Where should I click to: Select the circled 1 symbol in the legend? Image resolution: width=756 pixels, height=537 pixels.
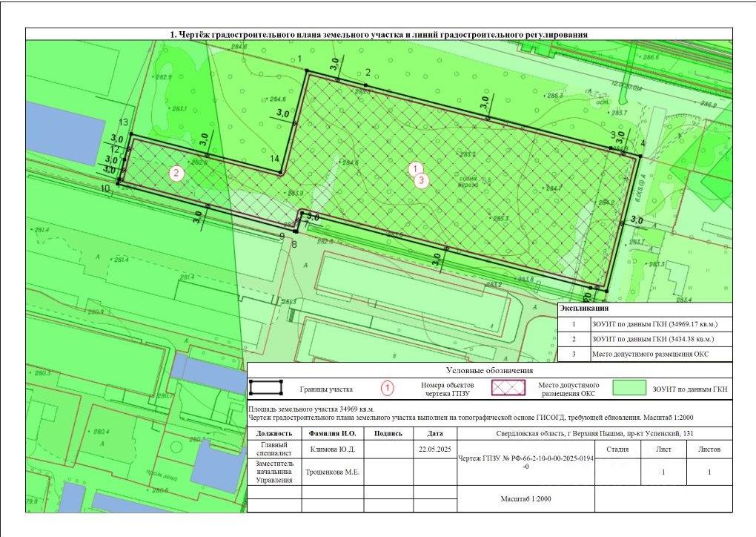point(388,388)
